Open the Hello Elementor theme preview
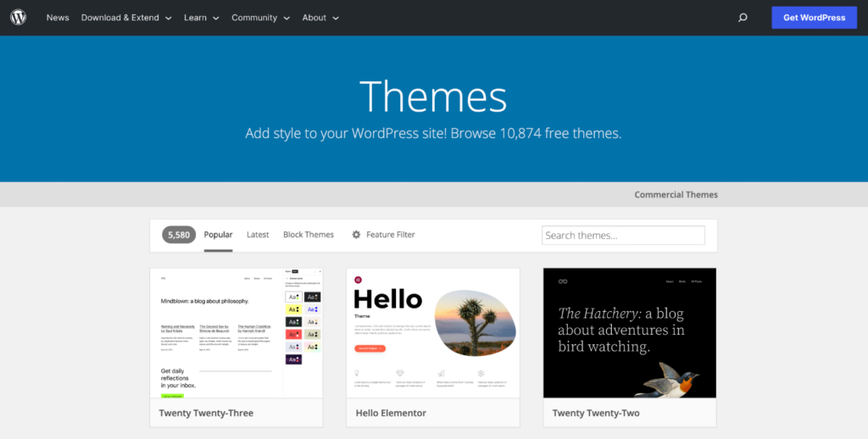 pyautogui.click(x=433, y=333)
